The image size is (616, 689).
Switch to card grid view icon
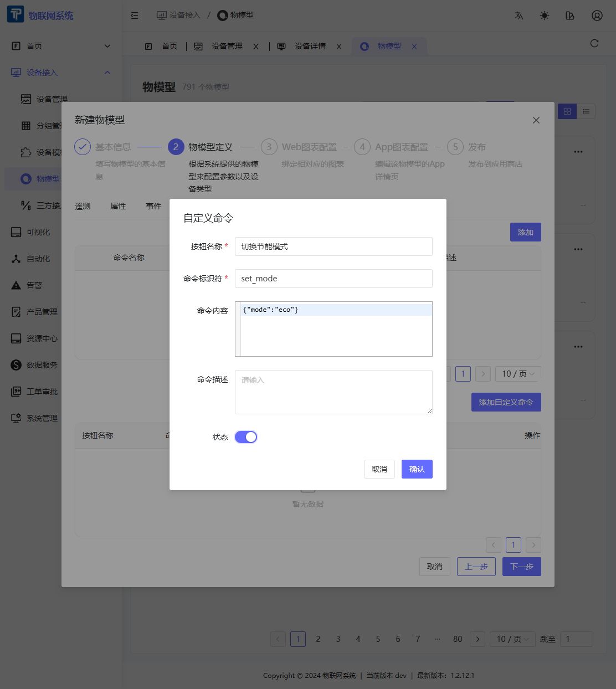coord(567,111)
